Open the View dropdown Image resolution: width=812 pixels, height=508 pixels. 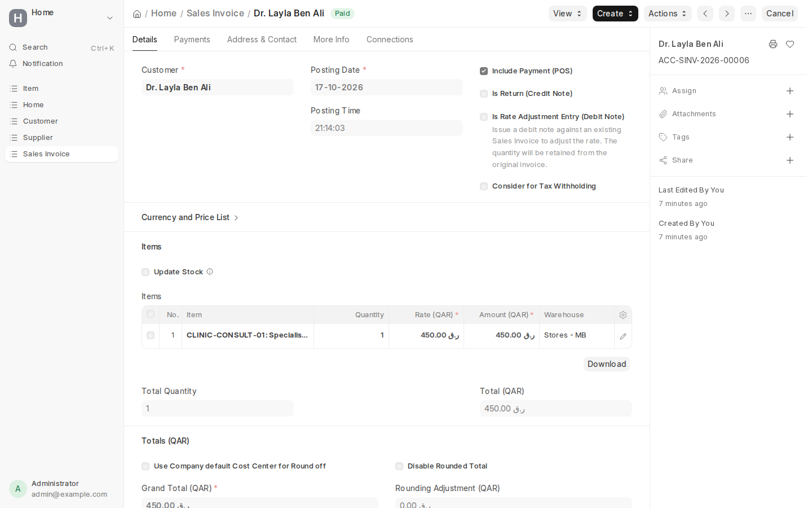[x=568, y=14]
